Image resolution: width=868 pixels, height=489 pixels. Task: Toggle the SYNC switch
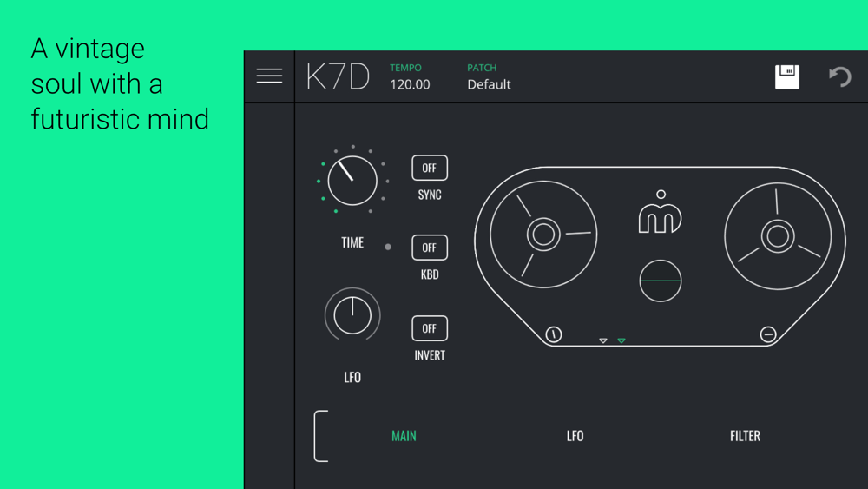click(430, 168)
